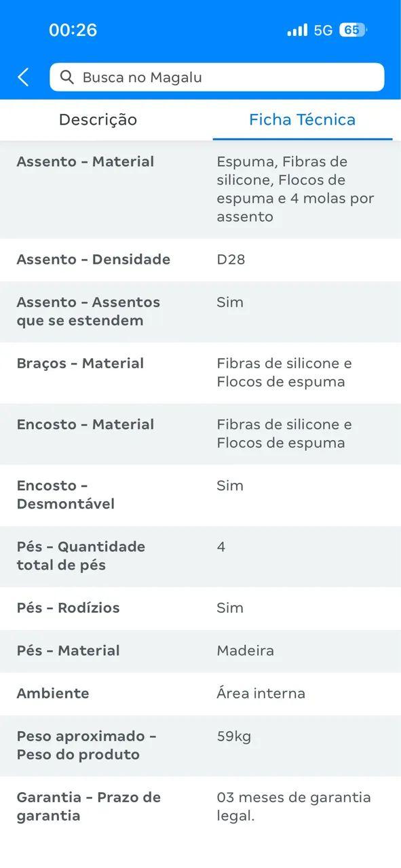Click the 59kg product weight value
The image size is (401, 868).
coord(233,736)
